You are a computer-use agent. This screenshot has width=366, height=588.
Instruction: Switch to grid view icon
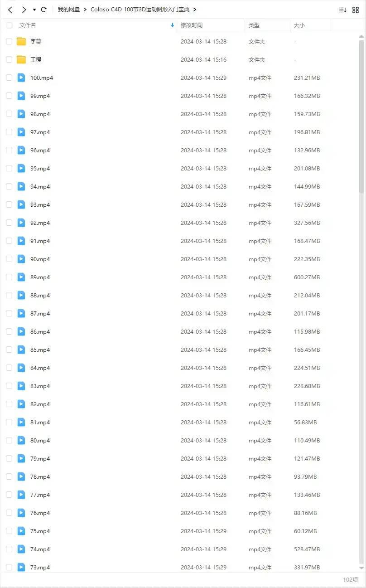click(x=356, y=10)
